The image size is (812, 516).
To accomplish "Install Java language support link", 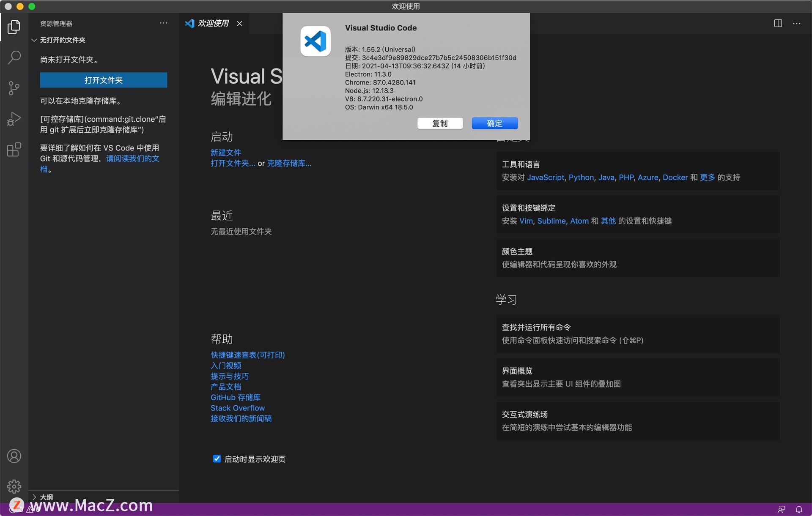I will [x=606, y=177].
